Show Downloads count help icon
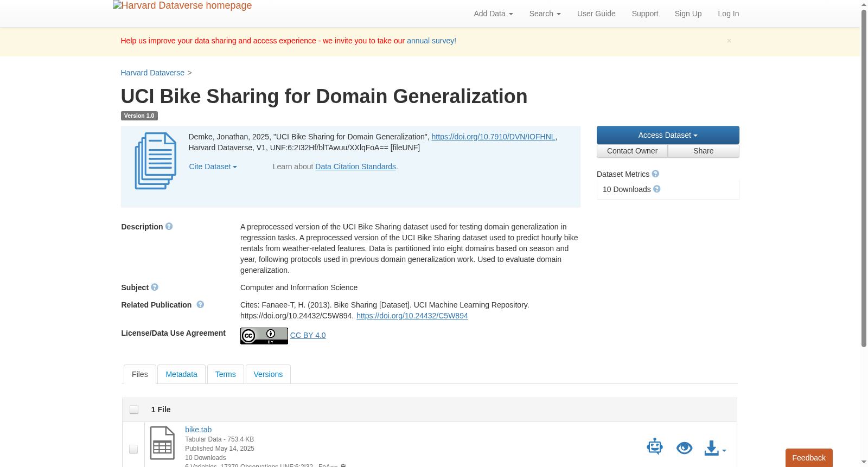The height and width of the screenshot is (467, 868). (x=657, y=189)
